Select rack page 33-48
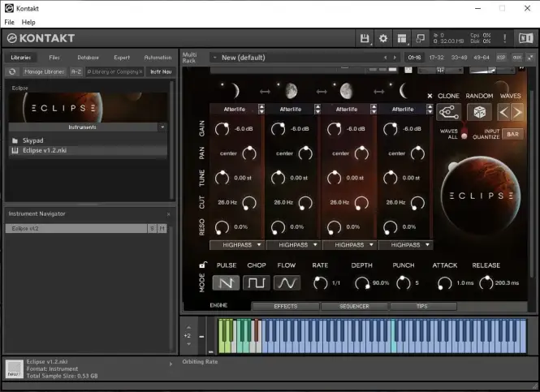540x392 pixels. [x=459, y=58]
